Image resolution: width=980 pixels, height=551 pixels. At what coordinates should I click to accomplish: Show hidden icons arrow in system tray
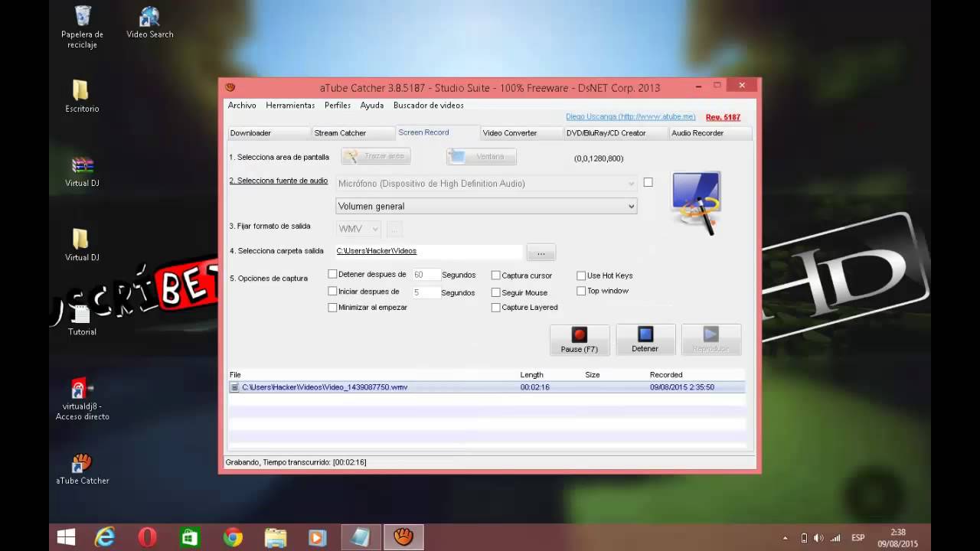(785, 539)
